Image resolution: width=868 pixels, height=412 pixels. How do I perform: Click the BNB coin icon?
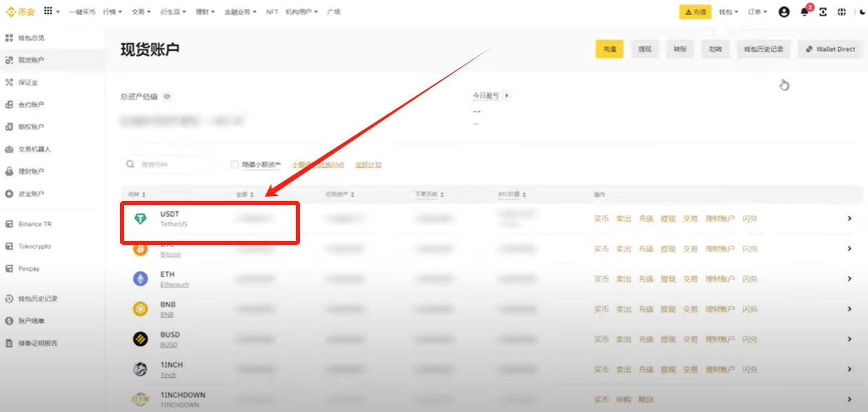click(x=140, y=309)
